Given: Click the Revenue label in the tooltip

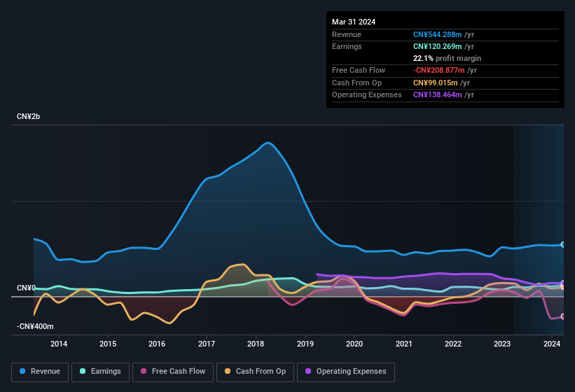Looking at the screenshot, I should click(347, 34).
